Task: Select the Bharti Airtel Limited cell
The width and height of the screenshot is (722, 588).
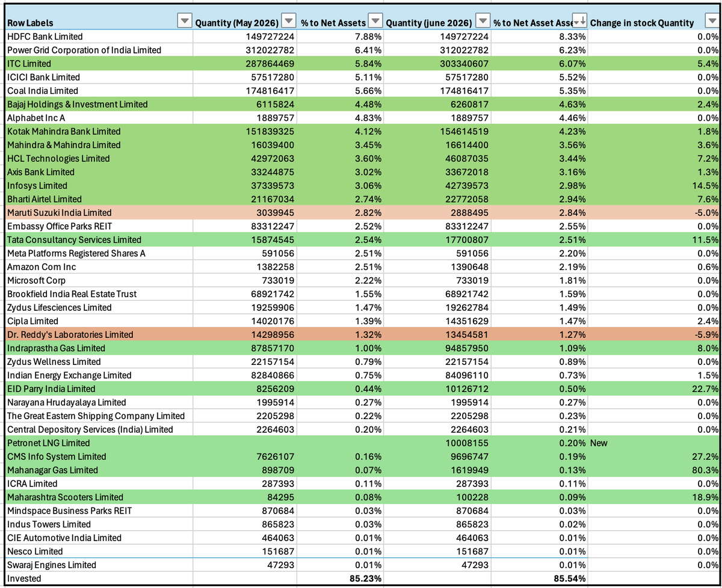Action: 98,199
